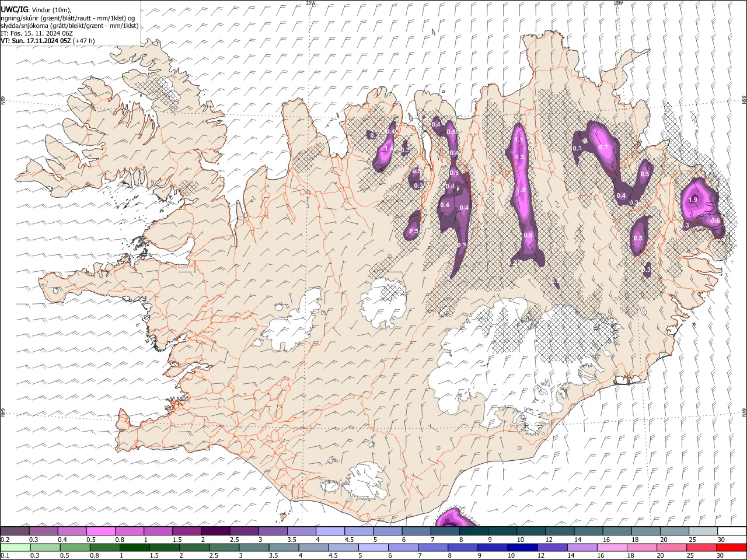Click the '20W' longitude label along the top edge
The width and height of the screenshot is (747, 560).
coord(311,3)
